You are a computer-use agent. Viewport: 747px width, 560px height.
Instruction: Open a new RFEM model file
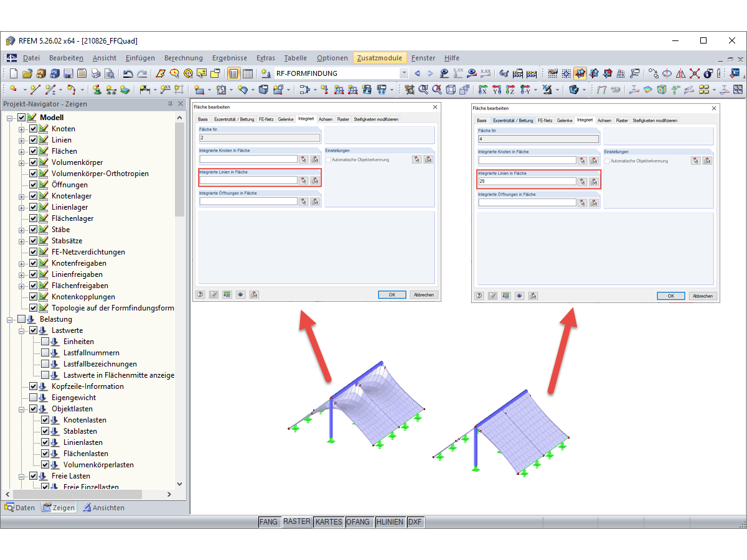tap(14, 73)
